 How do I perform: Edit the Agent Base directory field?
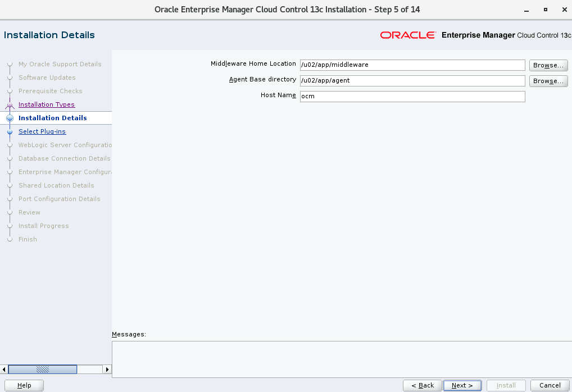click(x=412, y=80)
